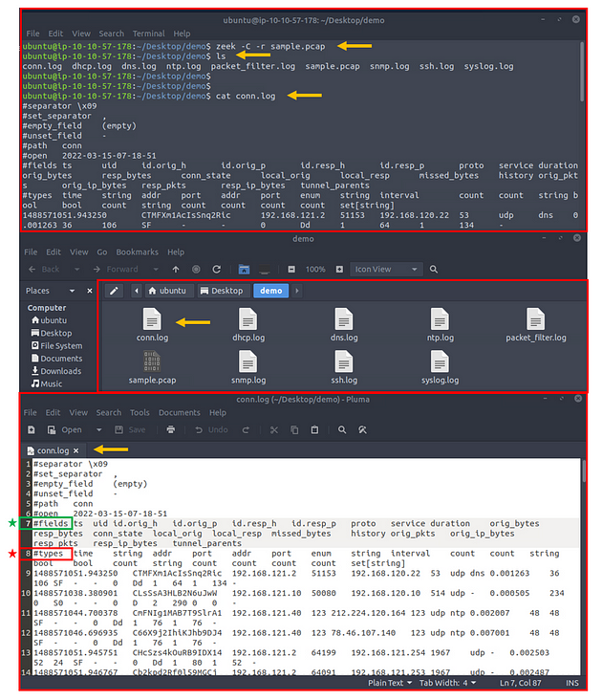Print the conn.log document in Pluma

tap(171, 429)
